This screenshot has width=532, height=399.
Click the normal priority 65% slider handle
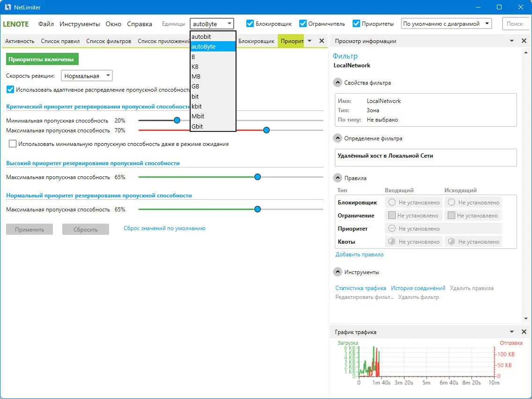(258, 209)
